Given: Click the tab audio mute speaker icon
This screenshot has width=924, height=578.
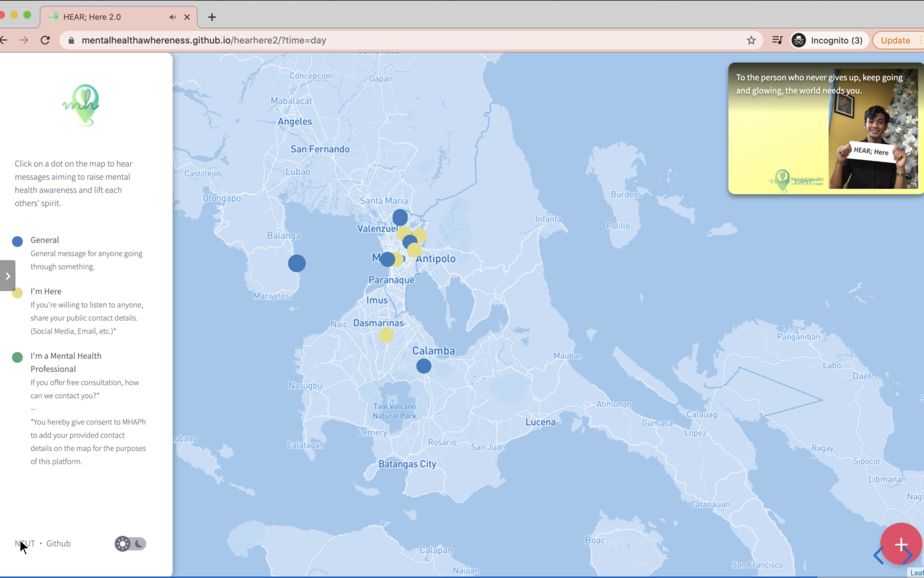Looking at the screenshot, I should pos(172,17).
